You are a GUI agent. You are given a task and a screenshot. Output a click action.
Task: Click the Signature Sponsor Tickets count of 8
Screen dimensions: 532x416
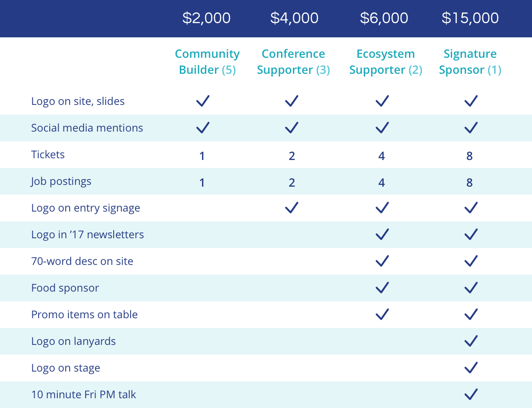coord(470,156)
